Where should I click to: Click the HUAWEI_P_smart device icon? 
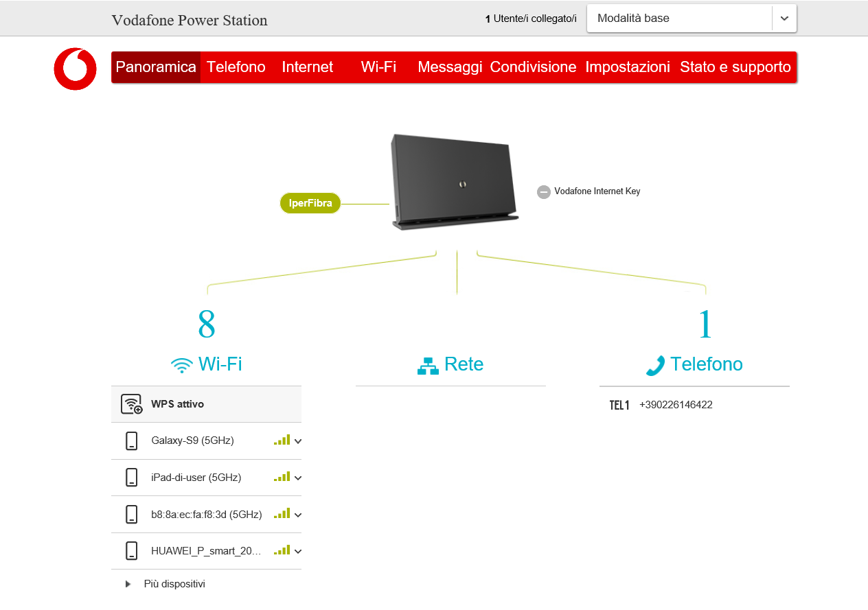[x=132, y=551]
